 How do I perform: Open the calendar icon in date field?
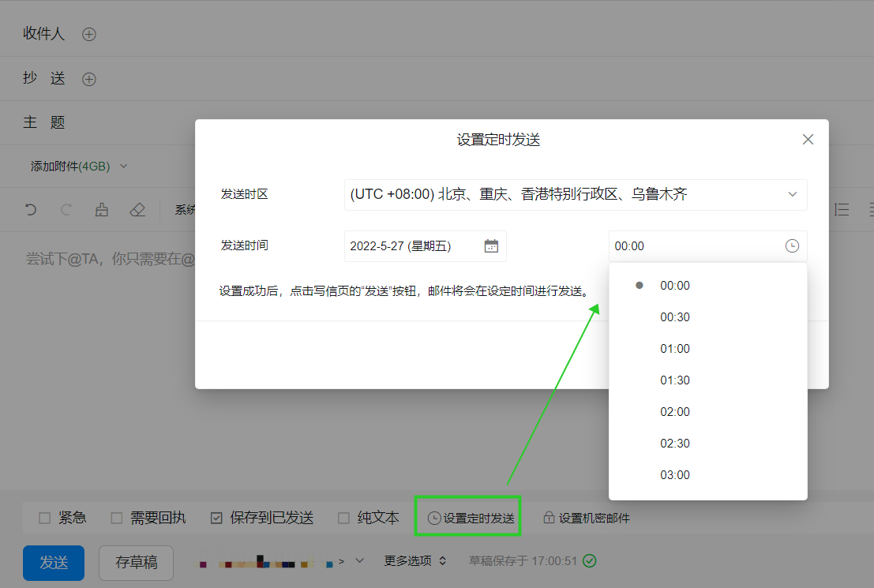coord(491,246)
